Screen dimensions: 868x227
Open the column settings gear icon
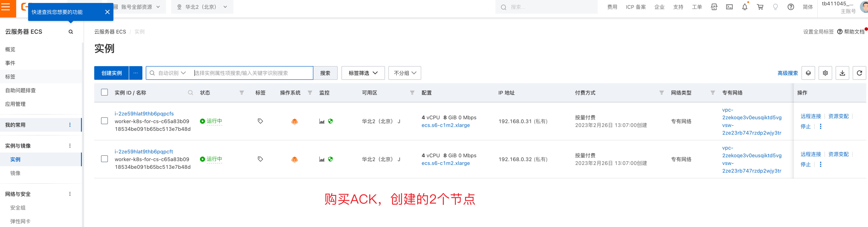tap(825, 73)
